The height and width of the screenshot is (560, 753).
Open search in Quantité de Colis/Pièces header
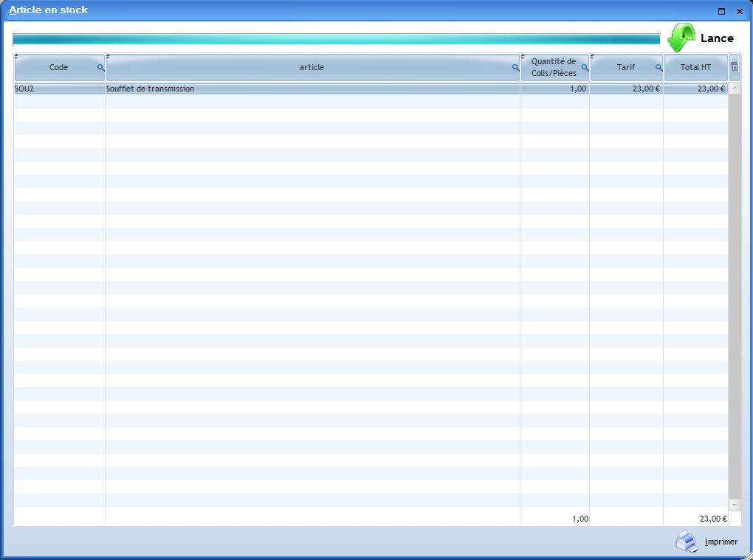[585, 68]
